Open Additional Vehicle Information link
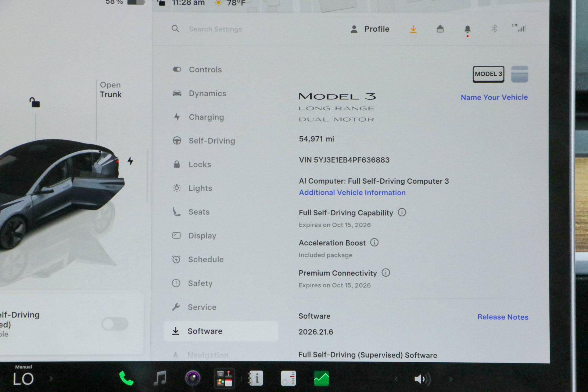588x392 pixels. click(x=352, y=193)
